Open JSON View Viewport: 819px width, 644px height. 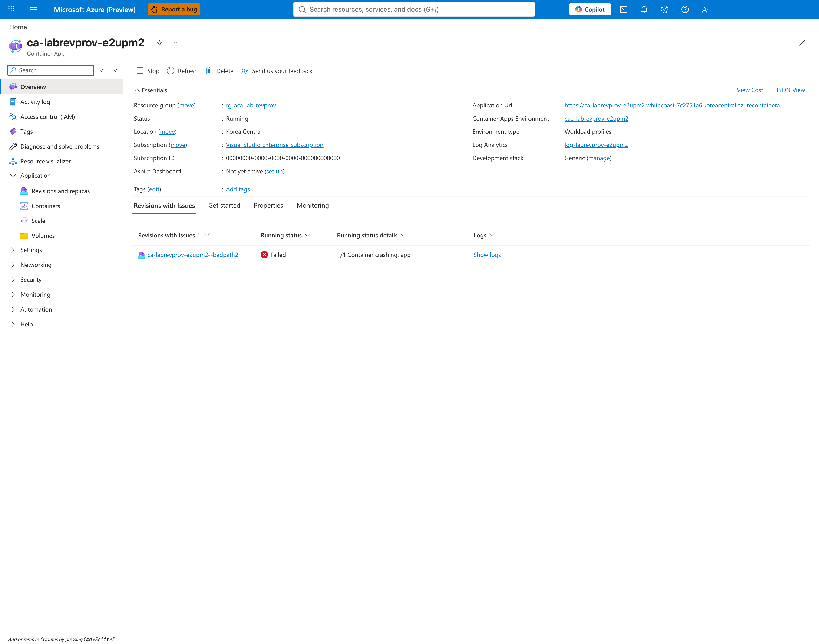[790, 90]
